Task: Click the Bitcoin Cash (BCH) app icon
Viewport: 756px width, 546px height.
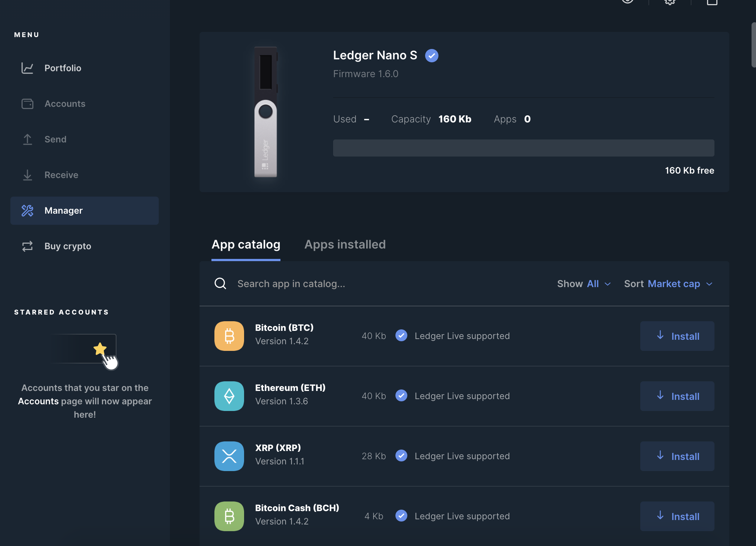Action: tap(229, 516)
